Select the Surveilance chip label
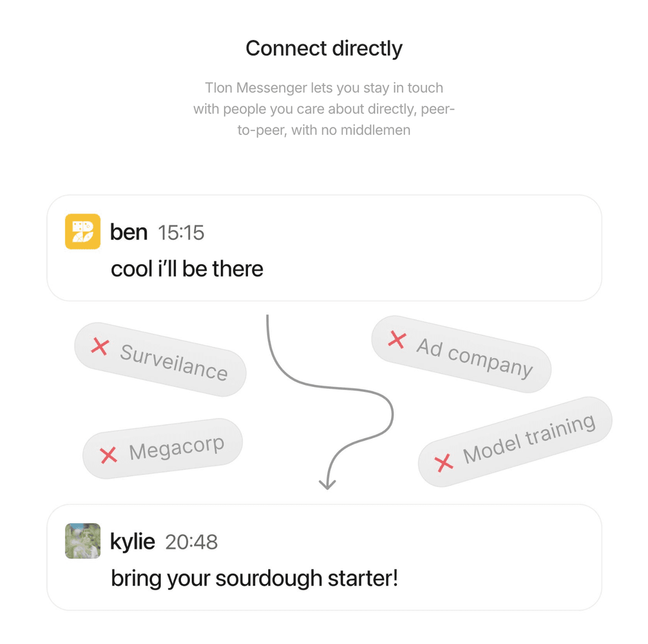The image size is (648, 644). point(173,362)
